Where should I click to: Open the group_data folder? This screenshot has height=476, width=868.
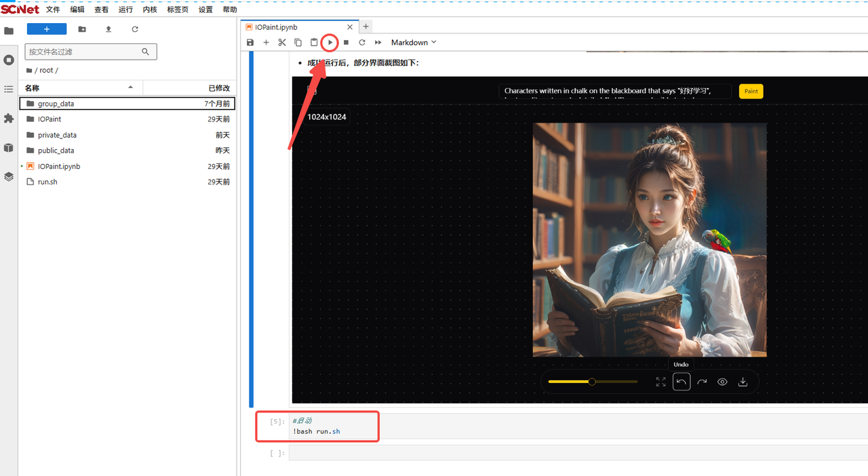point(56,104)
